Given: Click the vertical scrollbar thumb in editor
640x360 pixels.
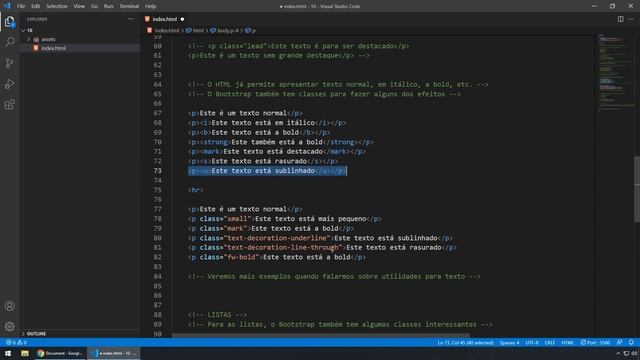Looking at the screenshot, I should (637, 189).
